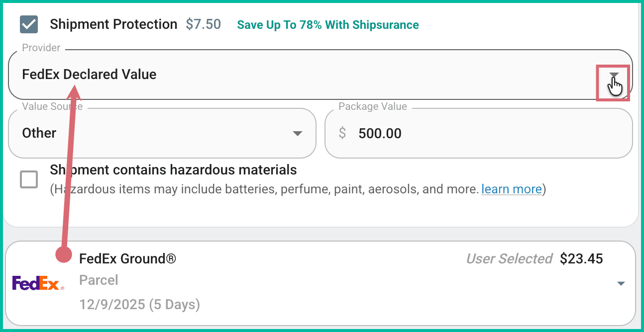
Task: Expand the Value Source dropdown arrow
Action: pos(298,133)
